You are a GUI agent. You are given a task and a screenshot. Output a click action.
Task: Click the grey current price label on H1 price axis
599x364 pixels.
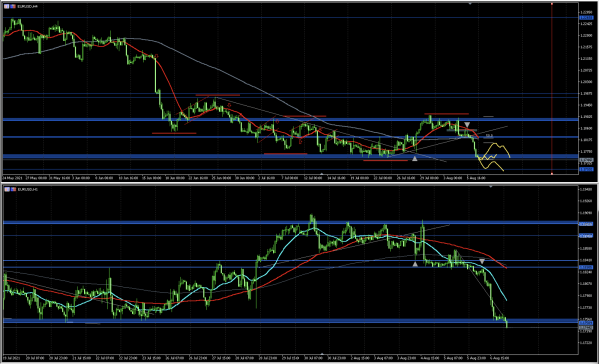(x=586, y=327)
